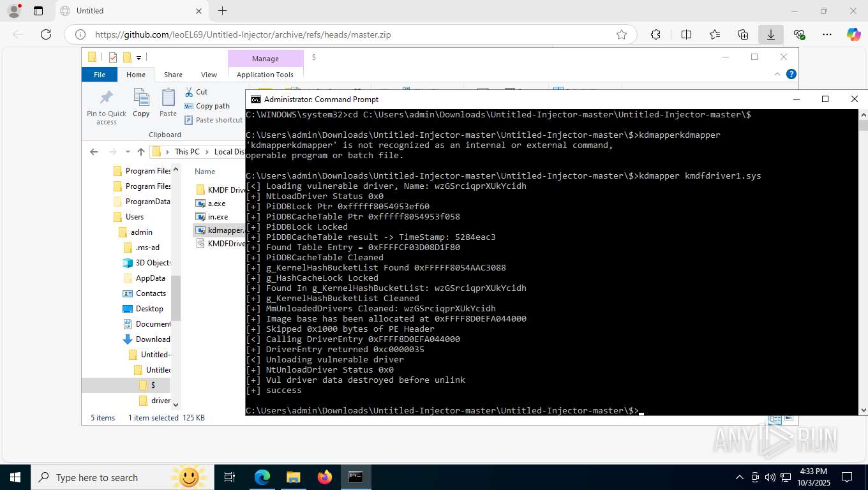
Task: Go up one folder level
Action: click(x=141, y=152)
